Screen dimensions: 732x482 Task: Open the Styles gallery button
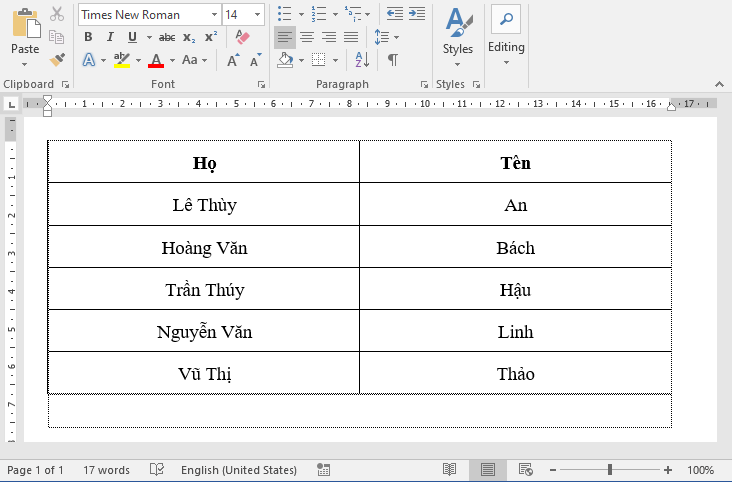[458, 36]
